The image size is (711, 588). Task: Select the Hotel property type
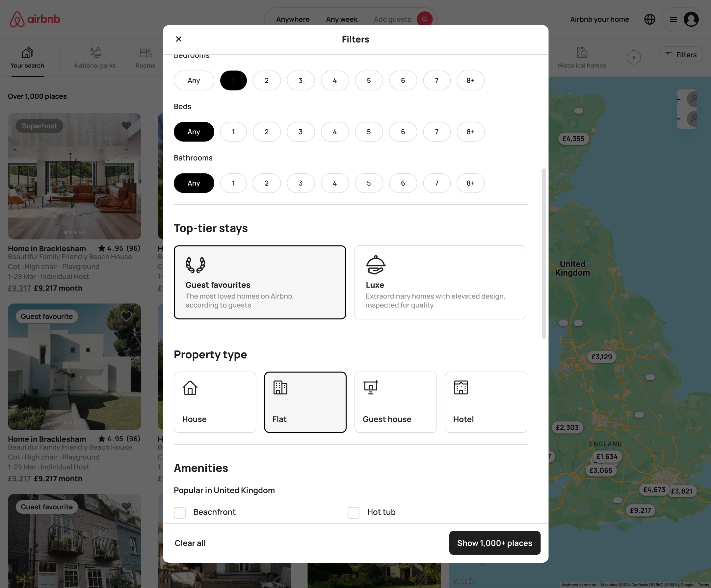coord(486,402)
